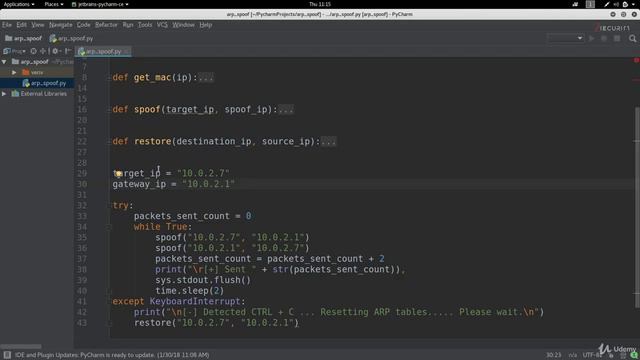Viewport: 640px width, 360px height.
Task: Open the Edit menu
Action: click(22, 25)
